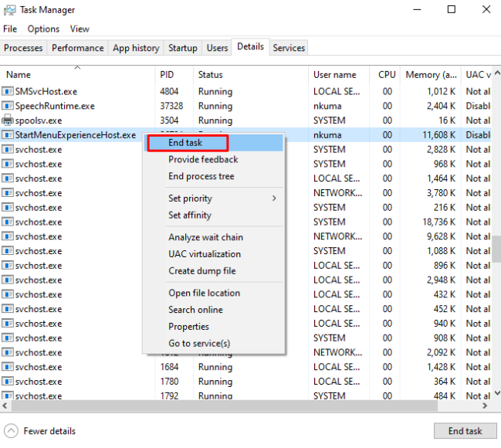Viewport: 501px width, 448px height.
Task: Click the Fewer details link
Action: (49, 431)
